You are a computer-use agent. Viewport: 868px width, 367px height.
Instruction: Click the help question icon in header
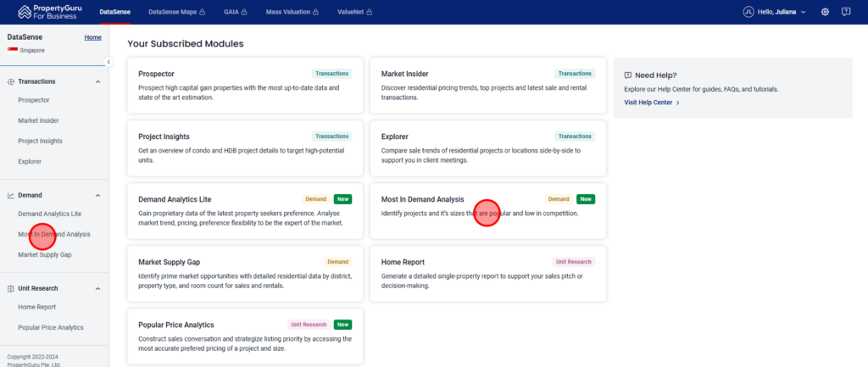(x=846, y=12)
